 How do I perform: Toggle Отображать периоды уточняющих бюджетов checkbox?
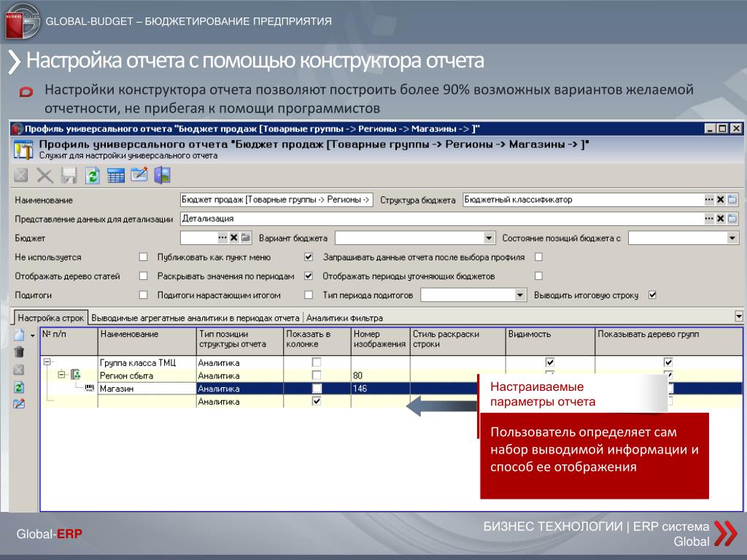[x=538, y=276]
